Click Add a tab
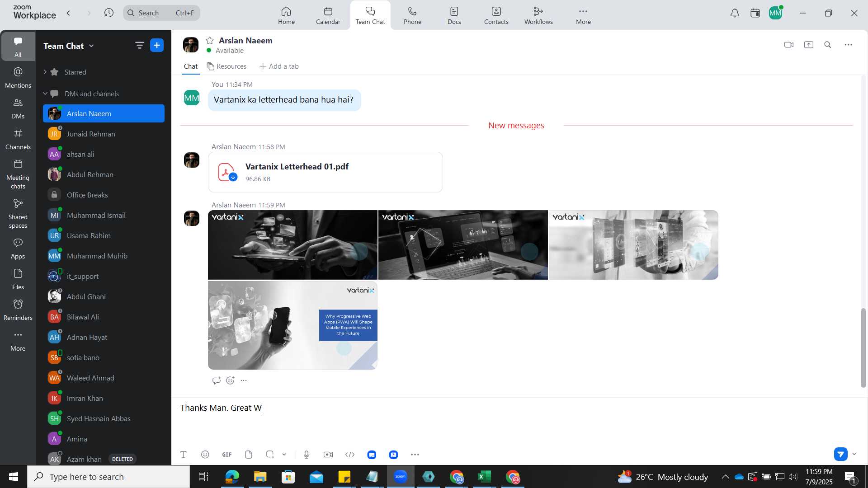This screenshot has width=868, height=488. tap(279, 66)
